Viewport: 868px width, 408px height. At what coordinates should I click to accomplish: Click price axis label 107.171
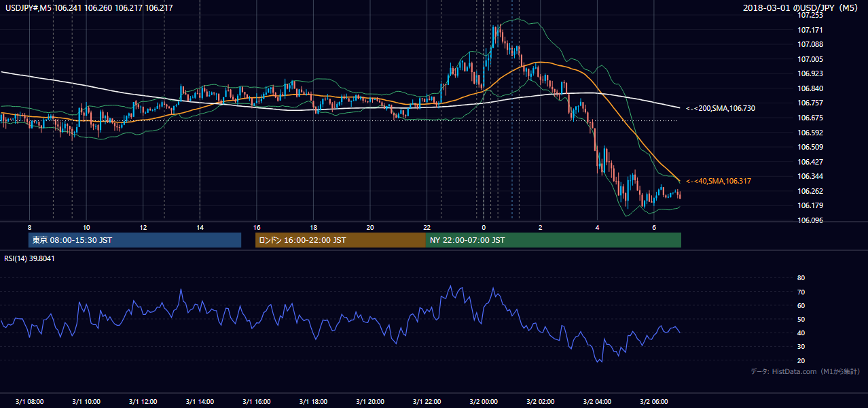(x=810, y=30)
